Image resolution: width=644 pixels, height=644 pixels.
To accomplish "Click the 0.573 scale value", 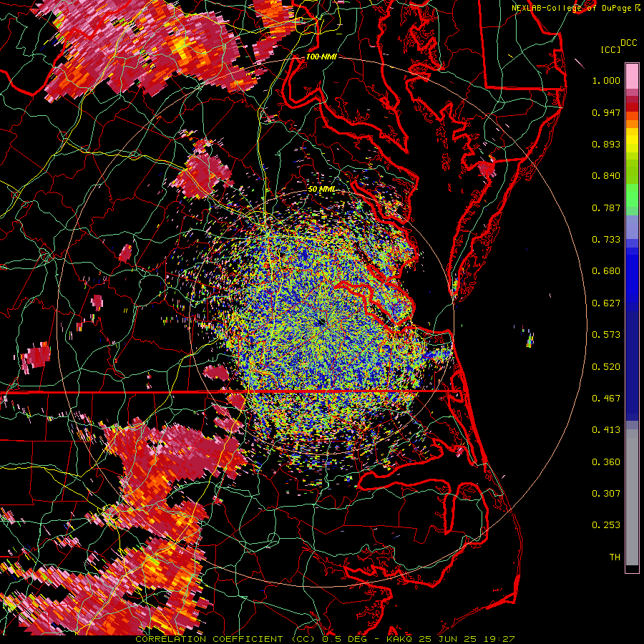I will pyautogui.click(x=606, y=335).
